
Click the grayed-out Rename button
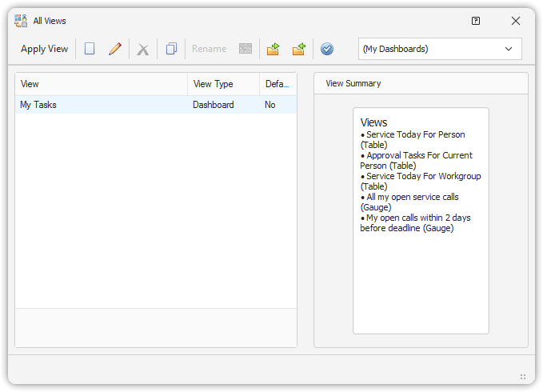click(210, 49)
